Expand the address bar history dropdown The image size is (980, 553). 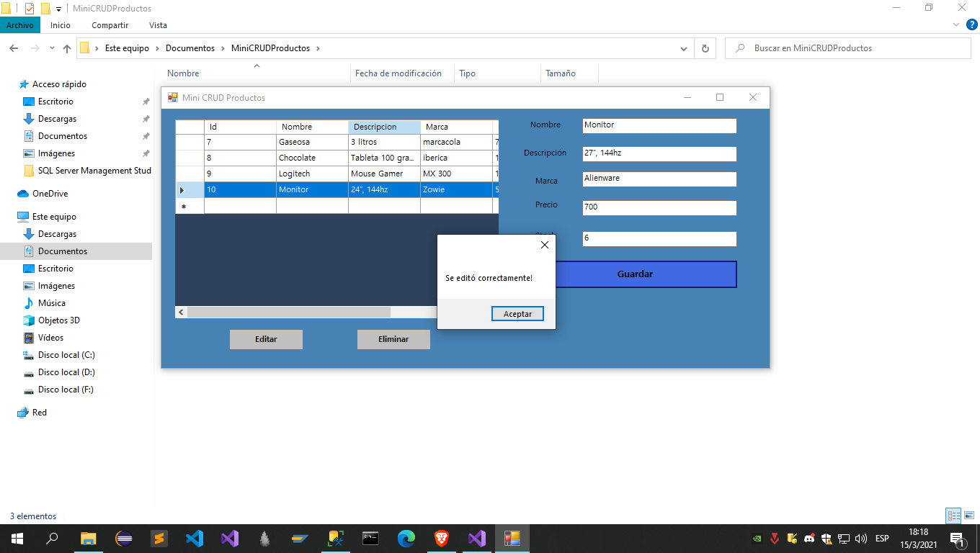point(683,48)
